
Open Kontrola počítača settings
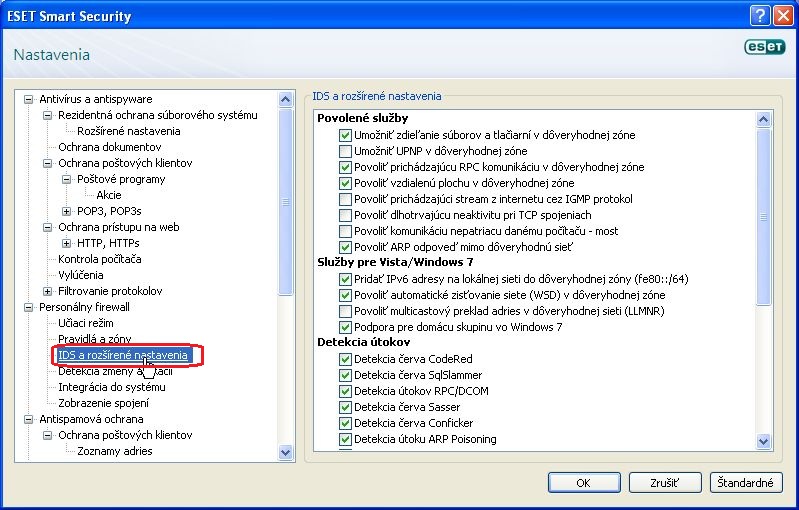[99, 259]
